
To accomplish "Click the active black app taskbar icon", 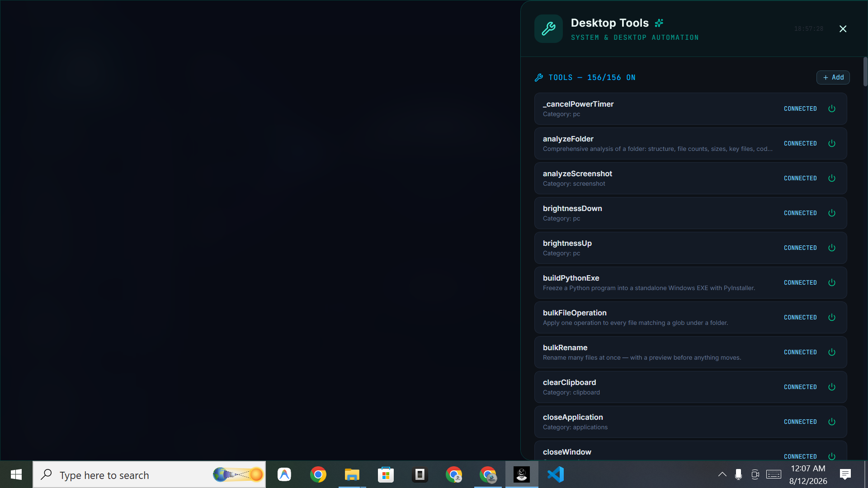I will [522, 474].
